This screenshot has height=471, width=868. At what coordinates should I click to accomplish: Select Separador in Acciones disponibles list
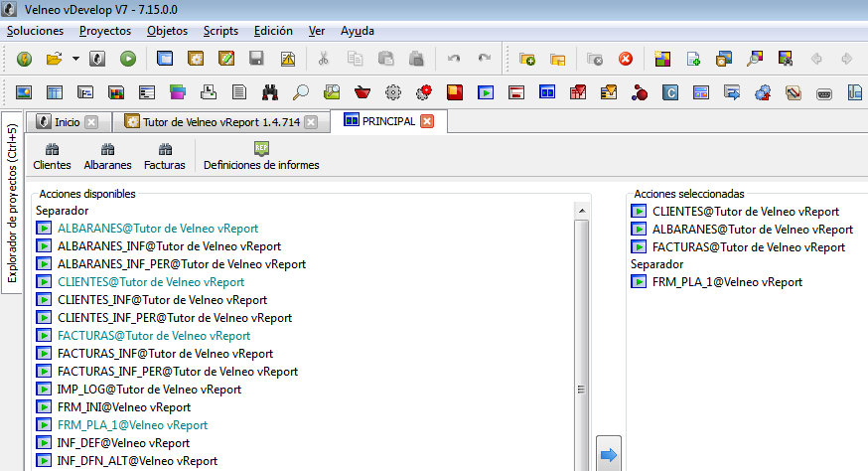coord(62,211)
